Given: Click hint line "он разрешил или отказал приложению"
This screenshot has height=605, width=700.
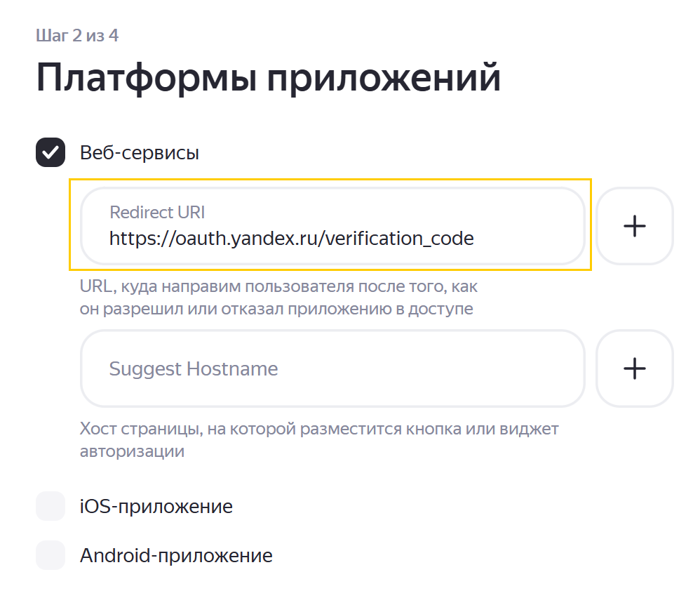Looking at the screenshot, I should click(276, 309).
